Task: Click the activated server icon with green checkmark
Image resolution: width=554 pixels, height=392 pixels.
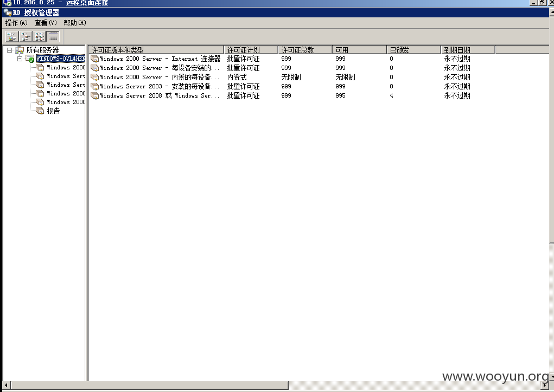Action: pyautogui.click(x=30, y=59)
